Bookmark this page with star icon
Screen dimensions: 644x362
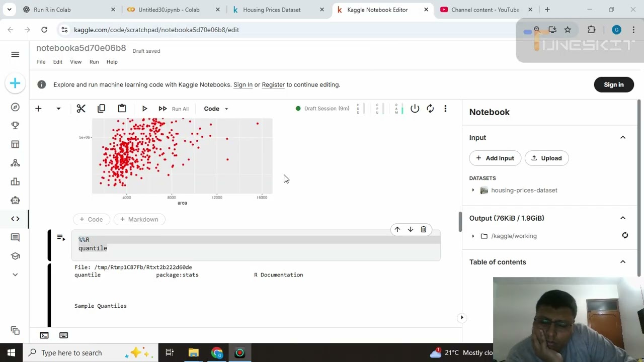tap(568, 30)
